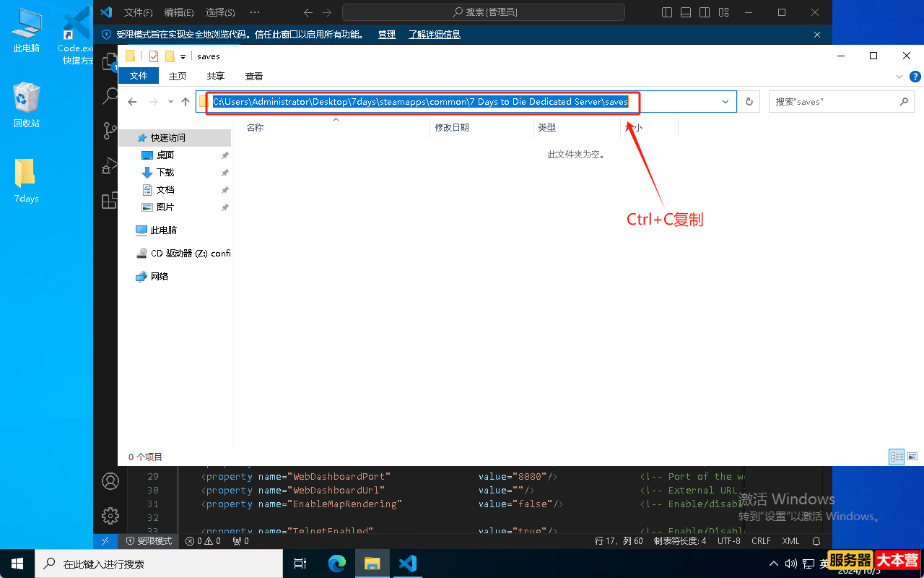
Task: Open Customize Quick Access Toolbar dropdown
Action: click(183, 56)
